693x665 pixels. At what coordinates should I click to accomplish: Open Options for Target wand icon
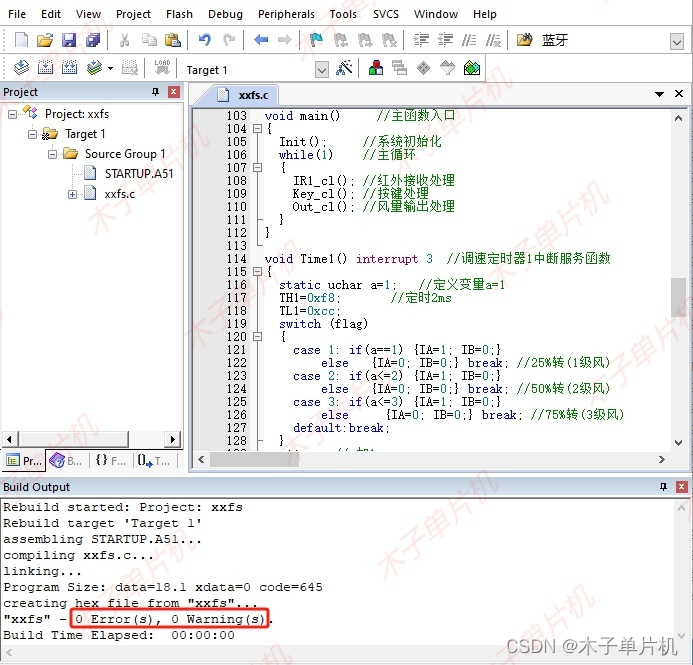click(344, 68)
